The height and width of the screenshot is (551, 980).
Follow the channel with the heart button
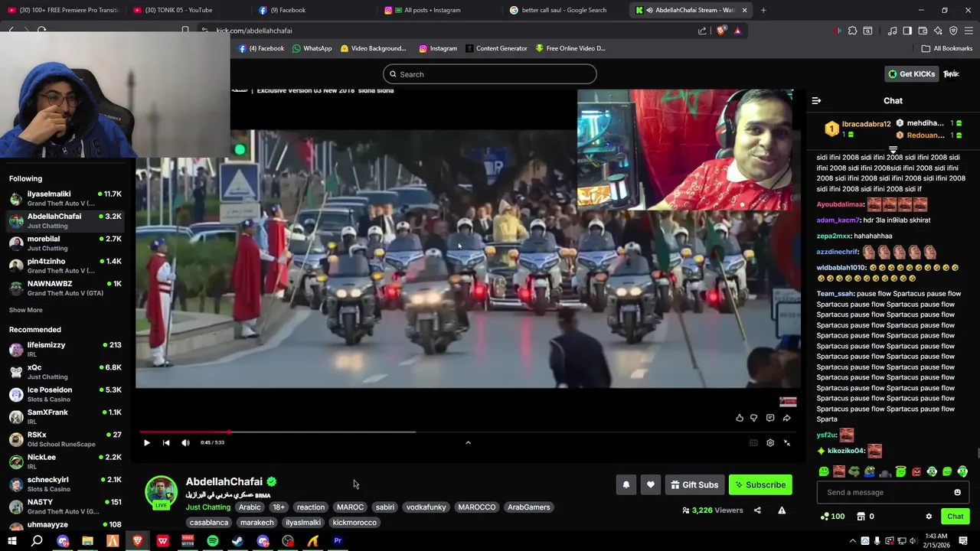(x=651, y=484)
